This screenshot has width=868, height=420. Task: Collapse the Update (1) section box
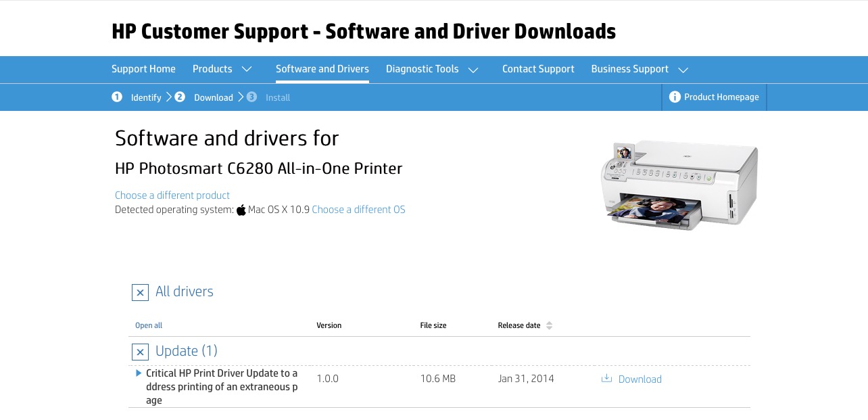point(140,352)
